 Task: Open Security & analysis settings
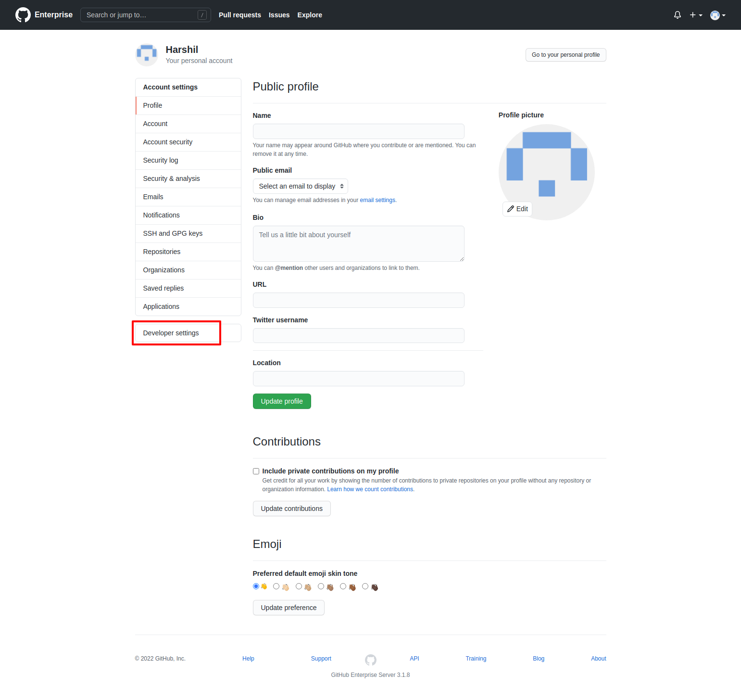(188, 178)
